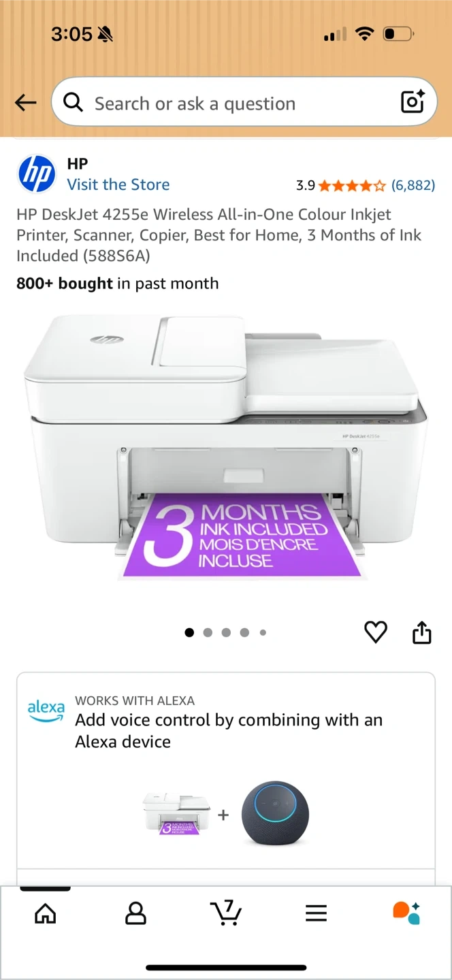Image resolution: width=452 pixels, height=980 pixels.
Task: Tap the magnifying glass search icon
Action: 74,103
